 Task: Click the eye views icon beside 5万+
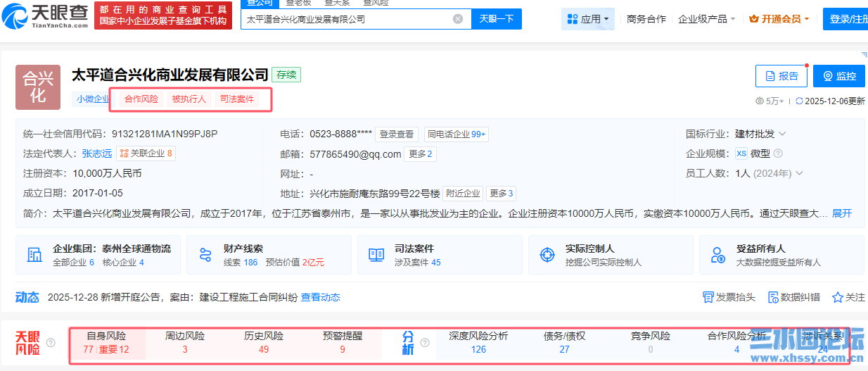coord(760,101)
